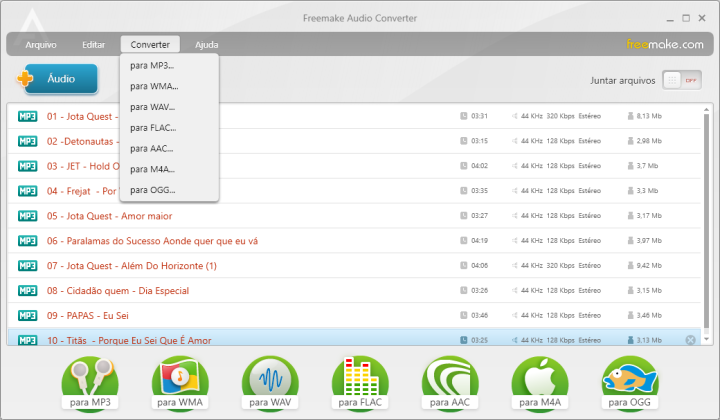The image size is (720, 420).
Task: Click MP3 badge of 06 - Paralamas
Action: click(x=28, y=241)
